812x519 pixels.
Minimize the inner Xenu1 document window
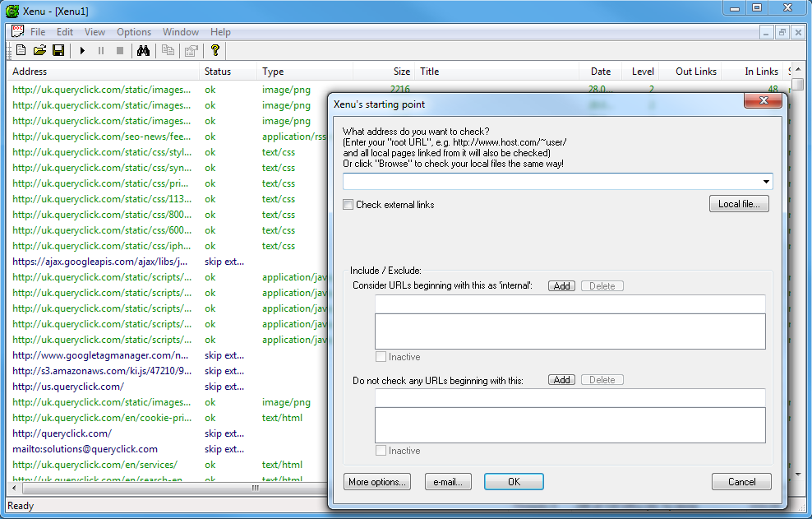point(766,32)
